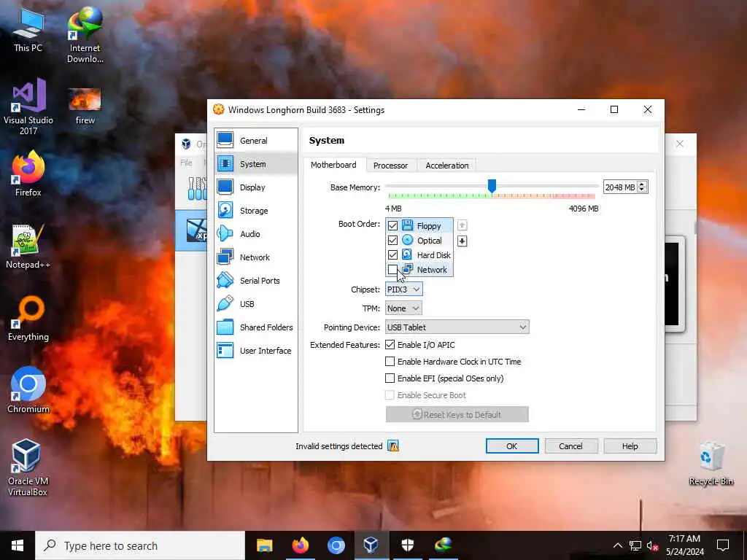Select the Windows XP VM in the VirtualBox Manager list
This screenshot has height=560, width=747.
192,230
